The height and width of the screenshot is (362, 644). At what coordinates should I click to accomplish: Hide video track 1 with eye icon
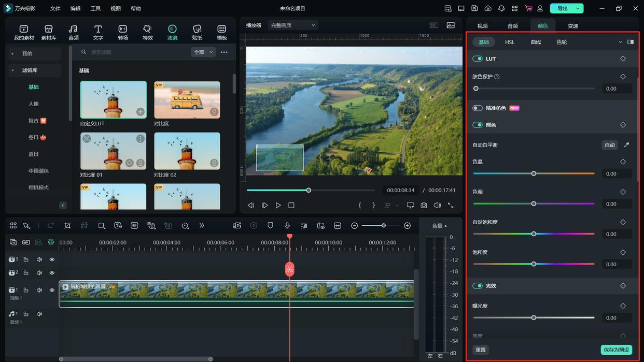click(52, 290)
